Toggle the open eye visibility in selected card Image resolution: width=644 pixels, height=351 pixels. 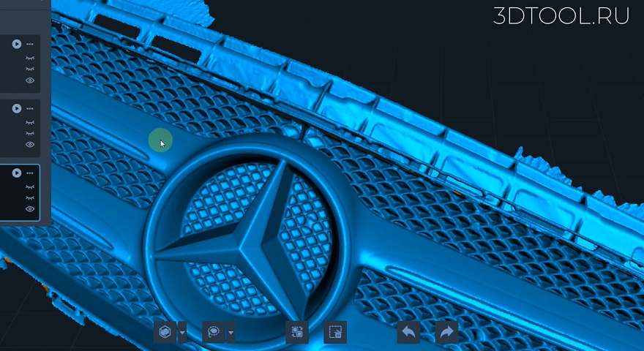(30, 209)
